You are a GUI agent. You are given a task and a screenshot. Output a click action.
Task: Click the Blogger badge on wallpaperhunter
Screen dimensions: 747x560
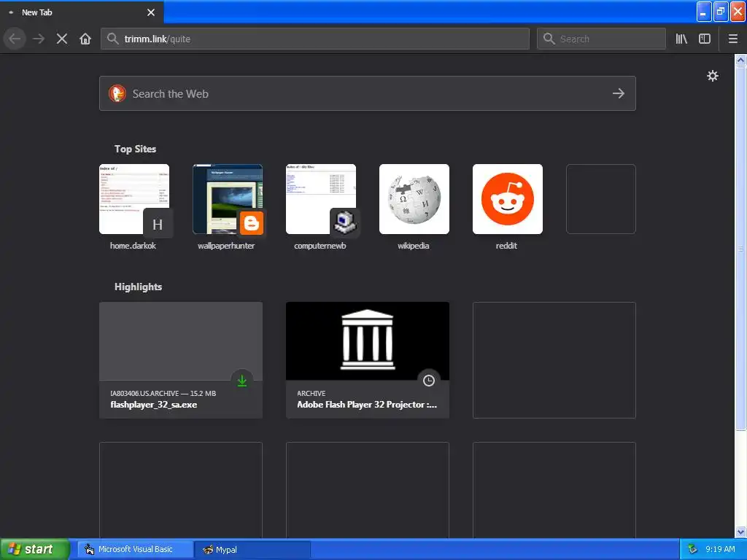(251, 223)
